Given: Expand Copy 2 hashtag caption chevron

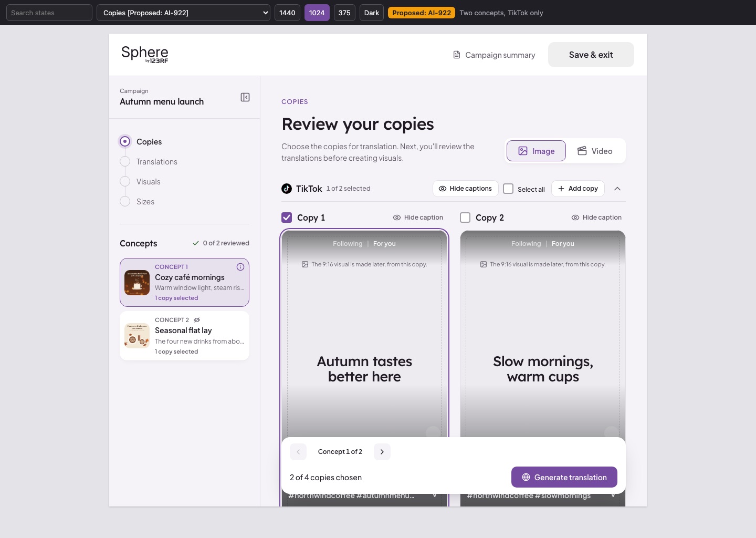Looking at the screenshot, I should click(613, 495).
